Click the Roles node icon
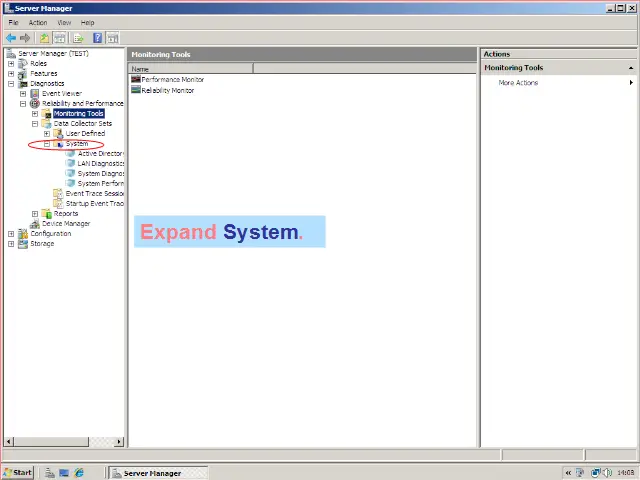 point(23,64)
